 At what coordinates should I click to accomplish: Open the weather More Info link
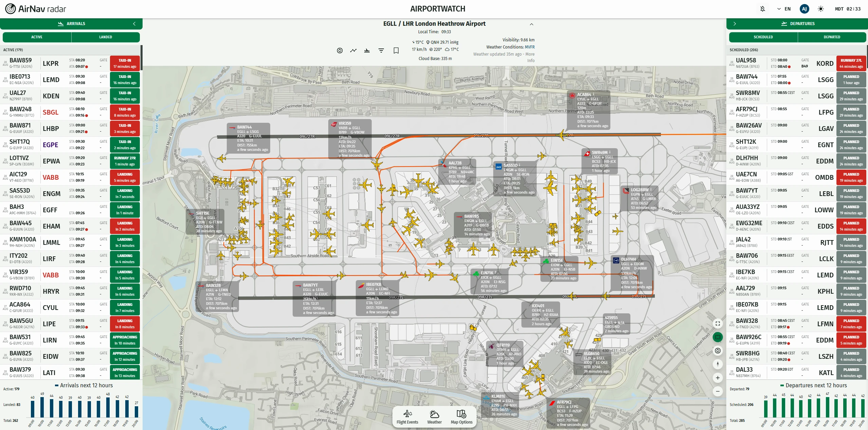coord(531,57)
